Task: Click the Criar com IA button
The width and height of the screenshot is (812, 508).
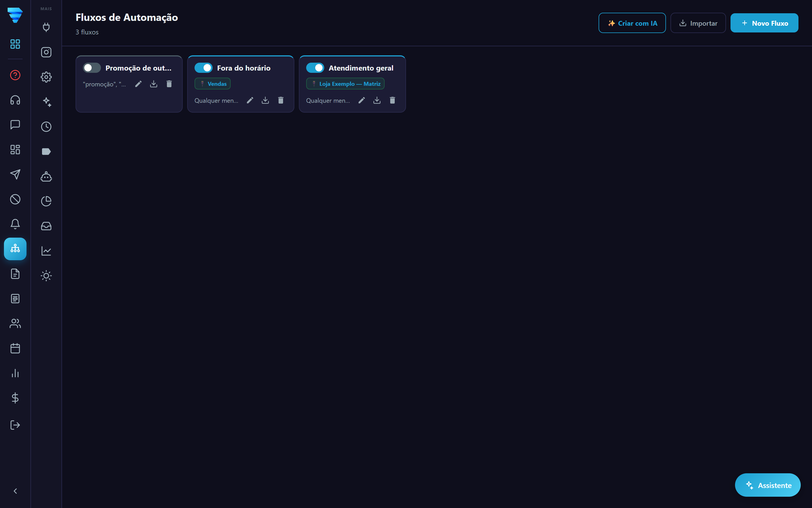Action: click(632, 23)
